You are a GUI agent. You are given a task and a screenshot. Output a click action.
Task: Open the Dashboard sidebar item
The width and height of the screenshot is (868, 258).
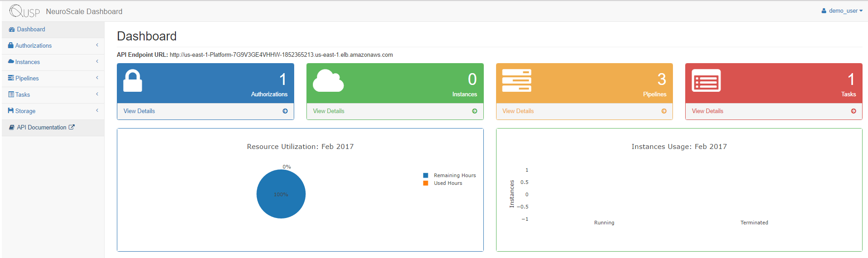point(53,30)
